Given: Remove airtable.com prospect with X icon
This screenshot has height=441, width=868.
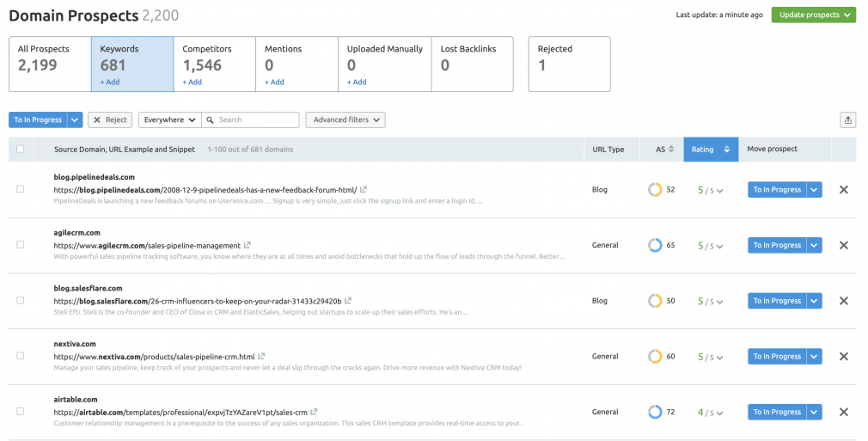Looking at the screenshot, I should (844, 412).
